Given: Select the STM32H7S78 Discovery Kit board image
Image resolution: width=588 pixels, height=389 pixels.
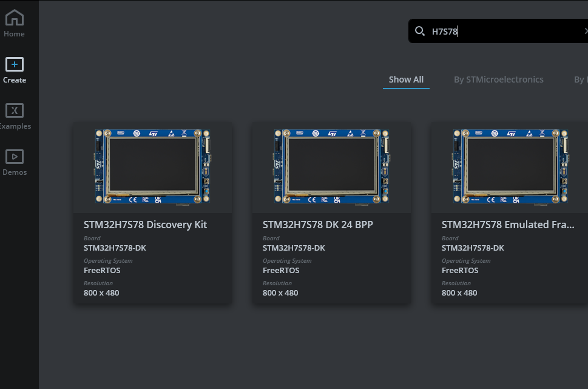Looking at the screenshot, I should pyautogui.click(x=152, y=166).
